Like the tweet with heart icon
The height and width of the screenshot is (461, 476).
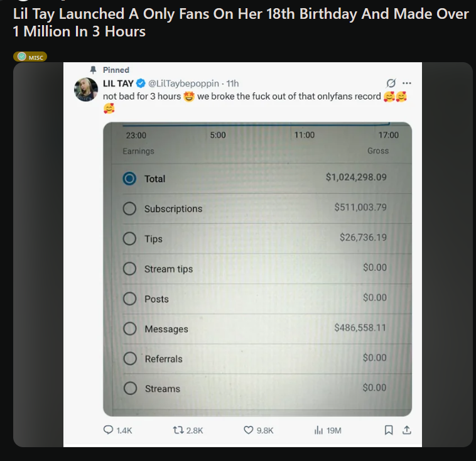tap(248, 430)
